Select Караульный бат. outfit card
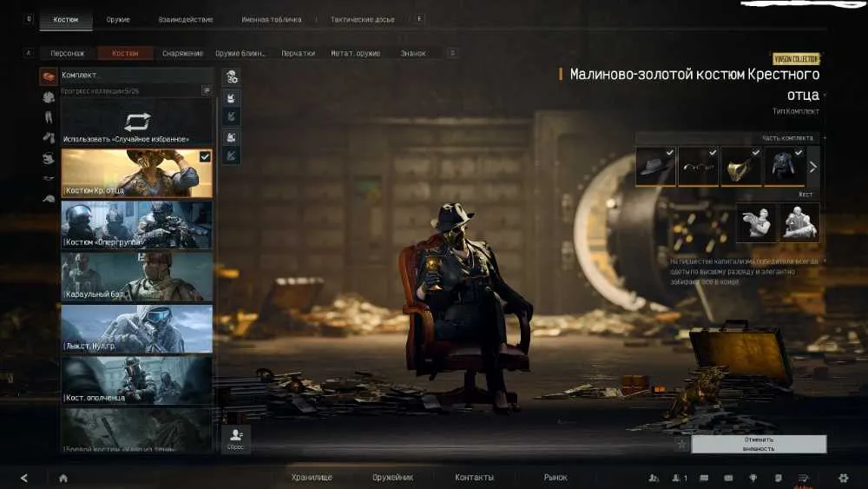The image size is (868, 489). pyautogui.click(x=137, y=277)
